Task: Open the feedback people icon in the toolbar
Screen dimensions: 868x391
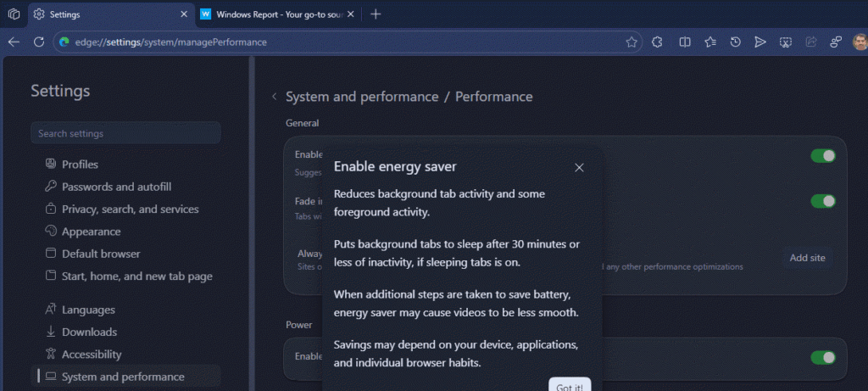Action: [836, 42]
